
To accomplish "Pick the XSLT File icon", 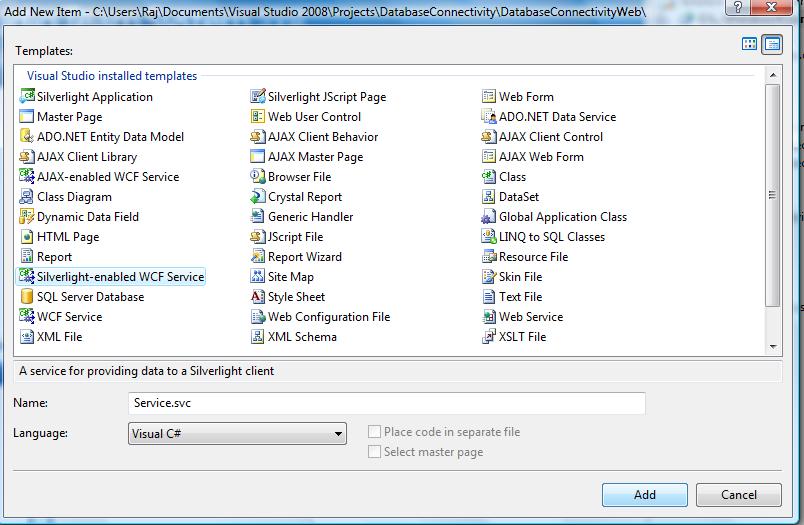I will (489, 336).
